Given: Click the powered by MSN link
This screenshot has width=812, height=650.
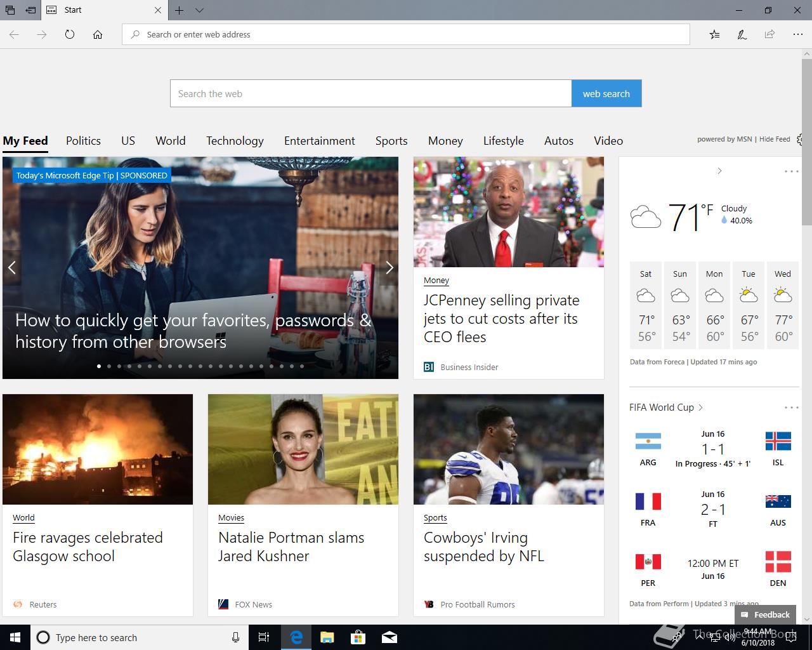Looking at the screenshot, I should pos(724,139).
